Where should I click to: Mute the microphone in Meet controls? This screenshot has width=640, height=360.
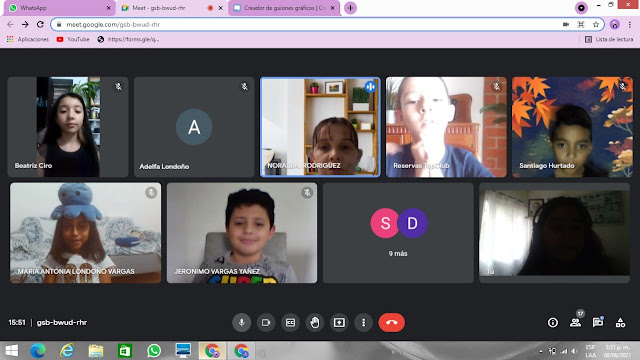coord(242,322)
